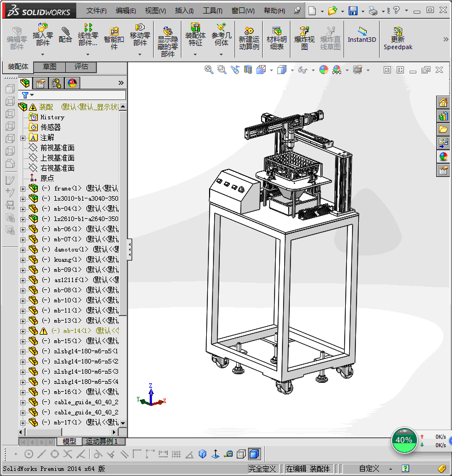Open Custom Properties task pane icon
The image size is (452, 476).
coord(443,170)
